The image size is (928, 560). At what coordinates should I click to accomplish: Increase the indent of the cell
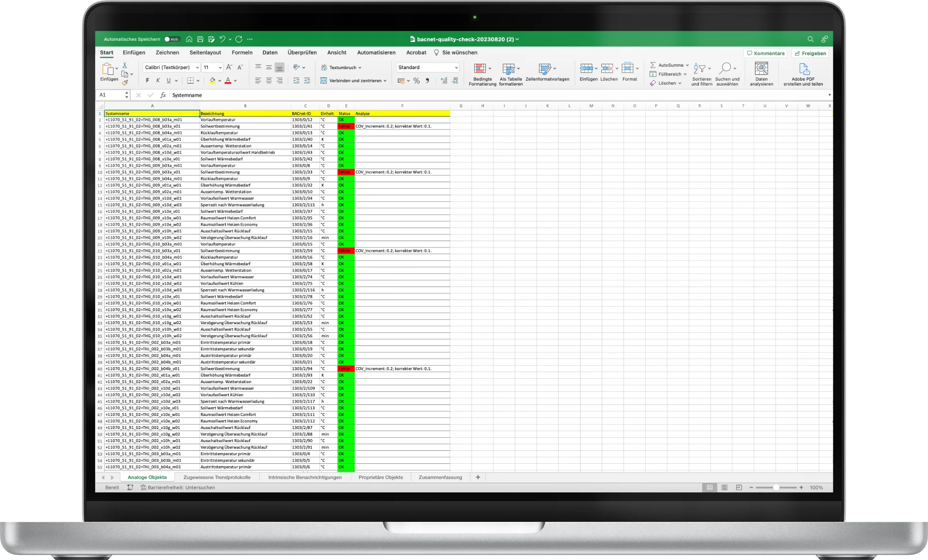pyautogui.click(x=307, y=81)
